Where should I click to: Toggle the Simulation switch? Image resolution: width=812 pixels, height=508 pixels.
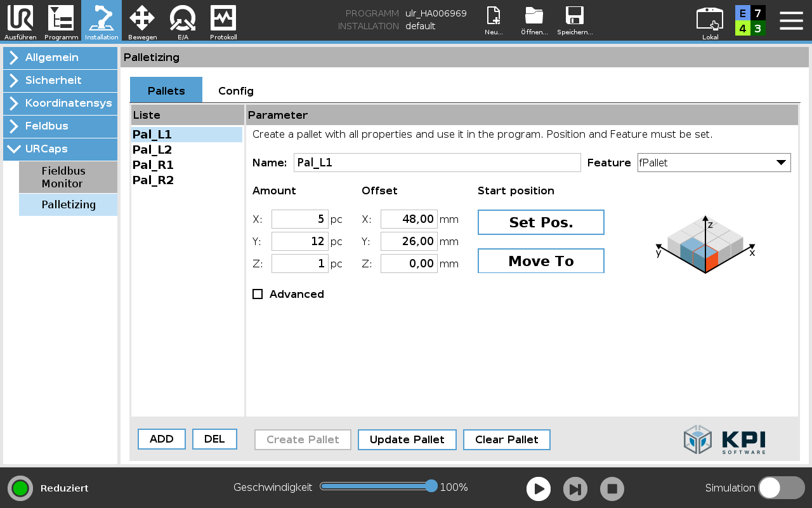click(x=782, y=488)
